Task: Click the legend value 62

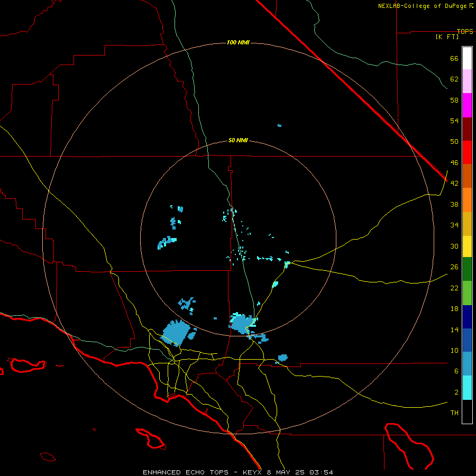Action: [x=454, y=79]
